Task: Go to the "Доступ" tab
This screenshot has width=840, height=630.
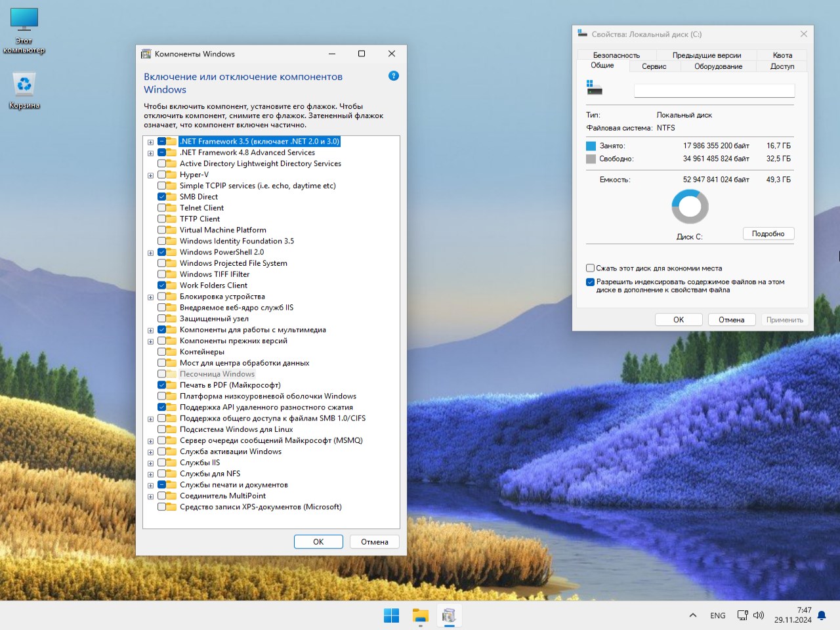Action: click(782, 66)
